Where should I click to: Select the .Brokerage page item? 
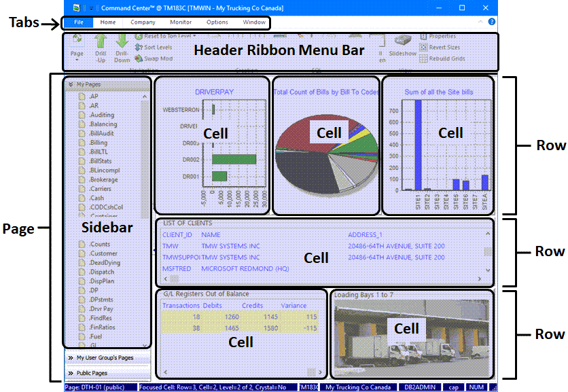103,180
